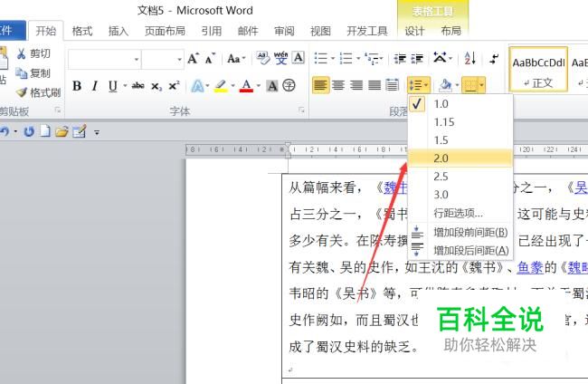This screenshot has width=588, height=384.
Task: Switch to the 页面布局 (Page Layout) tab
Action: (165, 31)
